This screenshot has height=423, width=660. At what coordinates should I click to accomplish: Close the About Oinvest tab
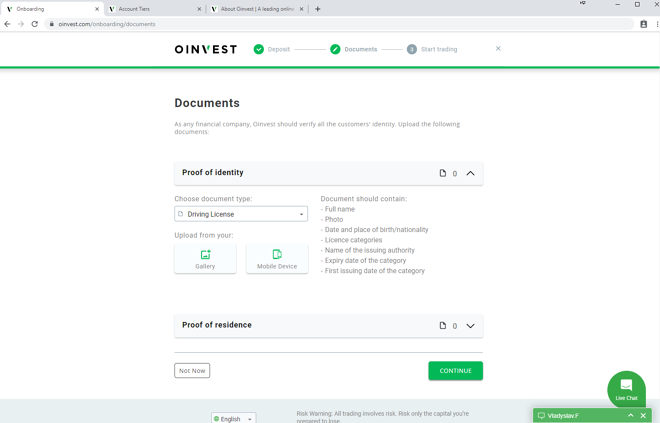[x=301, y=9]
